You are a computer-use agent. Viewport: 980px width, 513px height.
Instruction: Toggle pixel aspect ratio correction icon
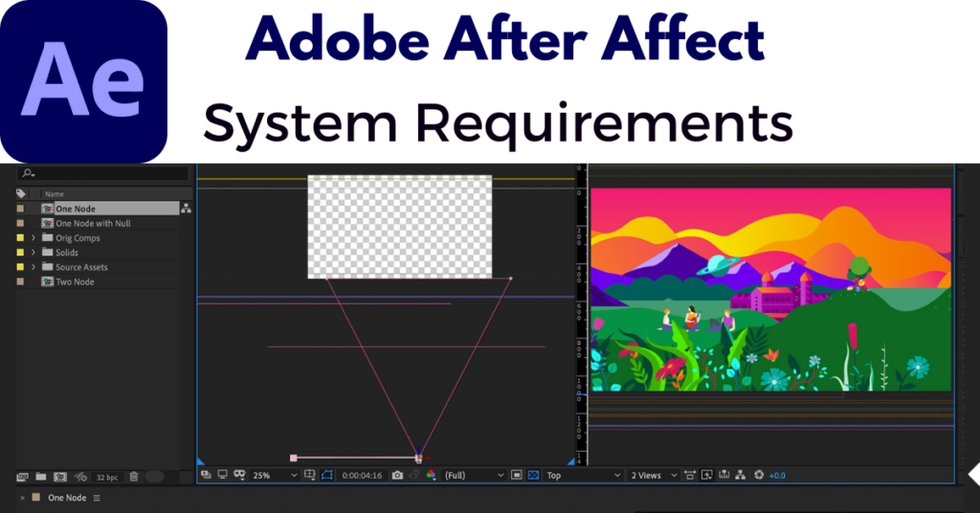(690, 476)
